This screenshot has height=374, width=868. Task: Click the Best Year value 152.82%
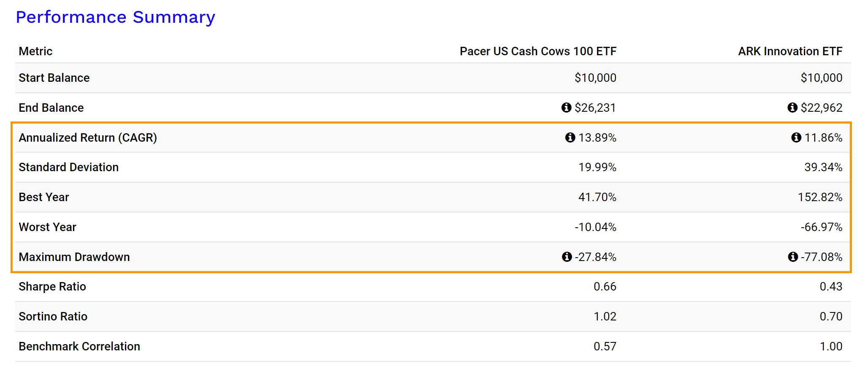click(x=820, y=197)
